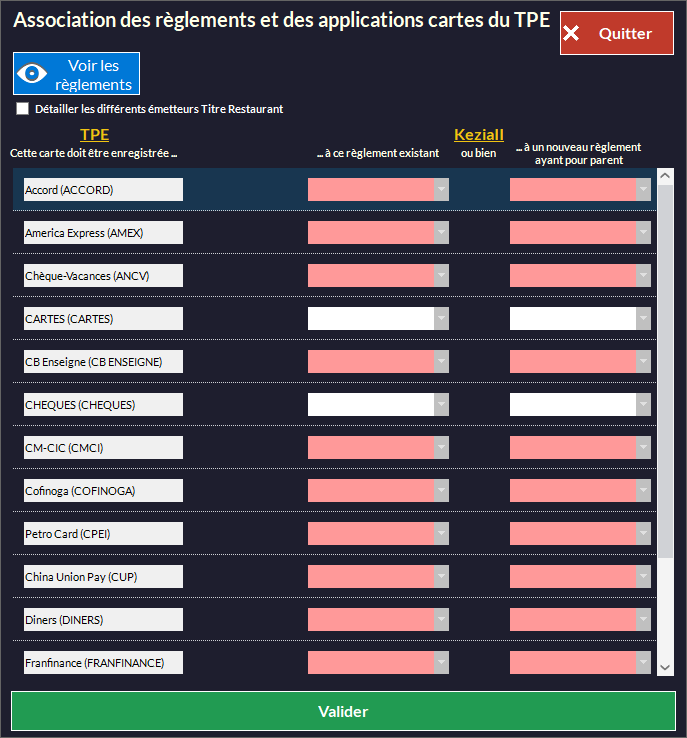
Task: Select the Petro Card (CPEI) name field
Action: [x=103, y=534]
